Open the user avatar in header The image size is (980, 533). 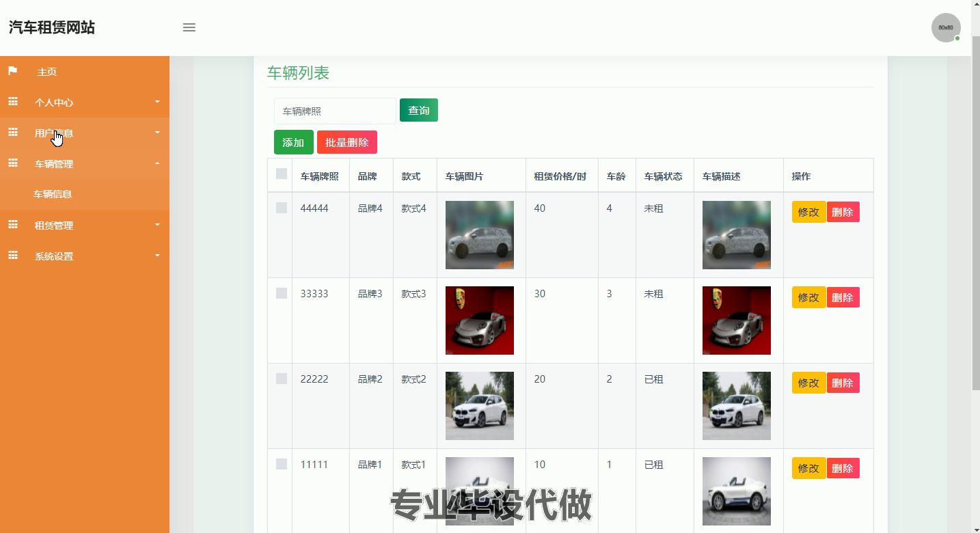click(946, 27)
